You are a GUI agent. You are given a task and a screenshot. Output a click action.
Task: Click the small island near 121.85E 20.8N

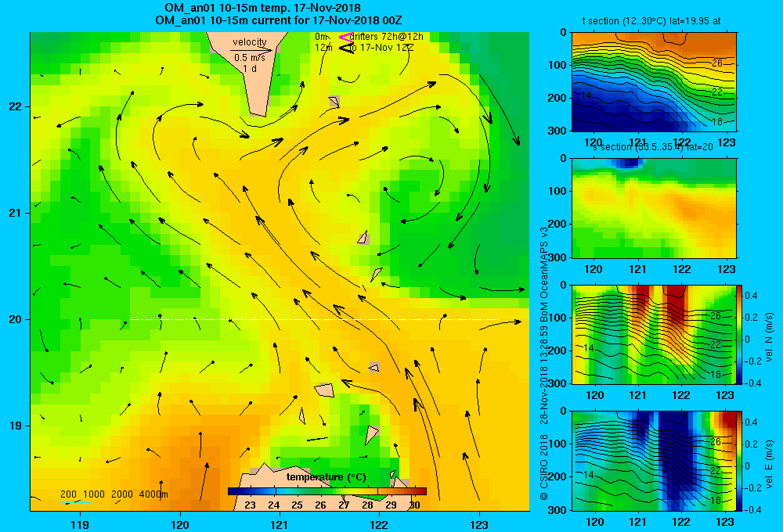[x=363, y=238]
